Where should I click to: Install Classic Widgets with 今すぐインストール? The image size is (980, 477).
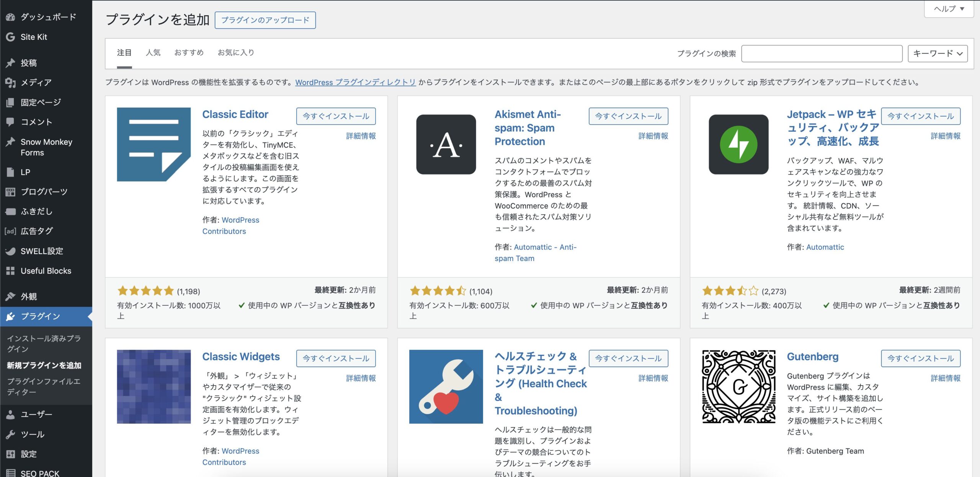pyautogui.click(x=336, y=358)
